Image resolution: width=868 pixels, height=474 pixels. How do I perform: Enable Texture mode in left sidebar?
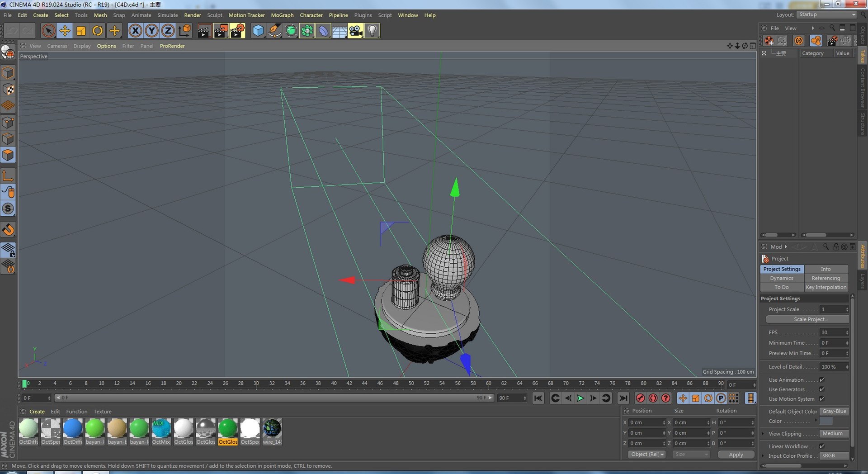pyautogui.click(x=8, y=89)
